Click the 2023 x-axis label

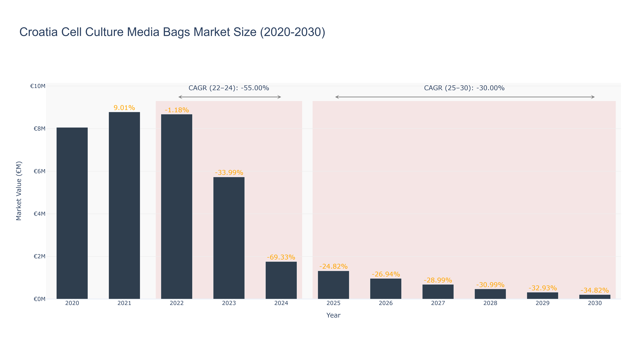229,303
